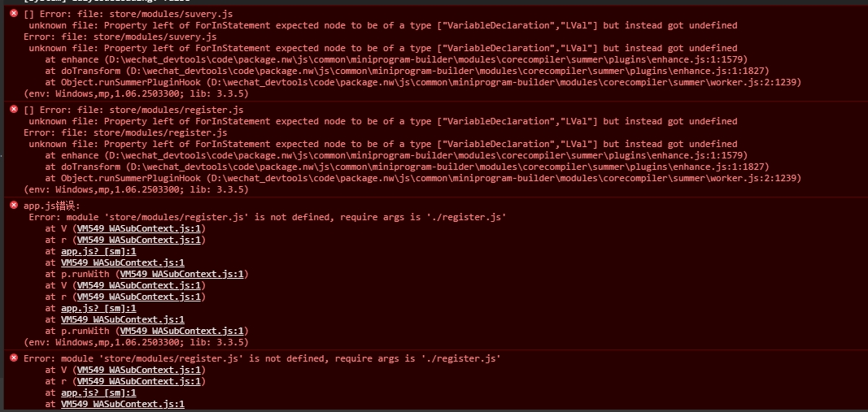Open the second standalone VM549 WASubContext.js:1 link under app.js错误
This screenshot has width=868, height=412.
pyautogui.click(x=123, y=319)
